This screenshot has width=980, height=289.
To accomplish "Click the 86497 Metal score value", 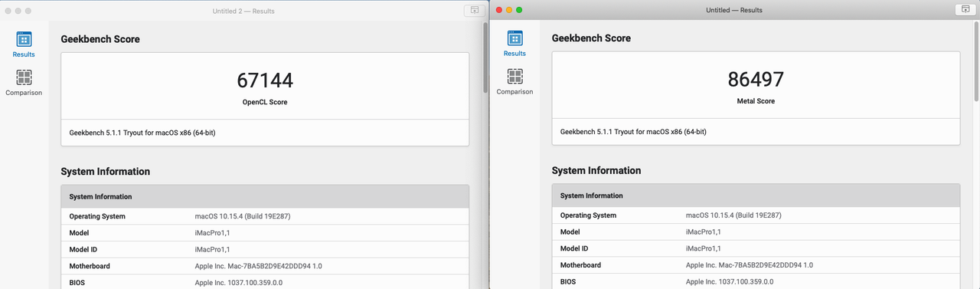I will click(756, 79).
